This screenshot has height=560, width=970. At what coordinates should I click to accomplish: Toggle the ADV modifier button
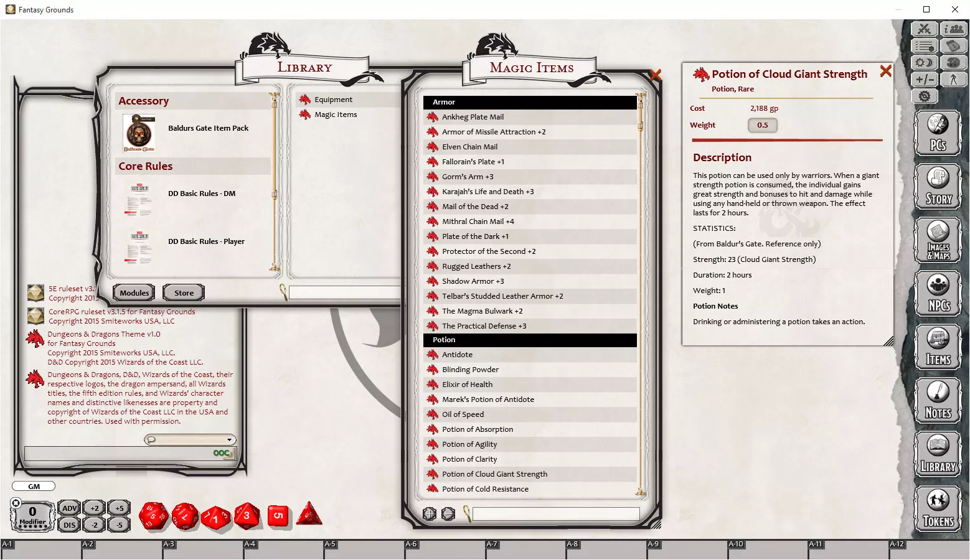(x=69, y=508)
